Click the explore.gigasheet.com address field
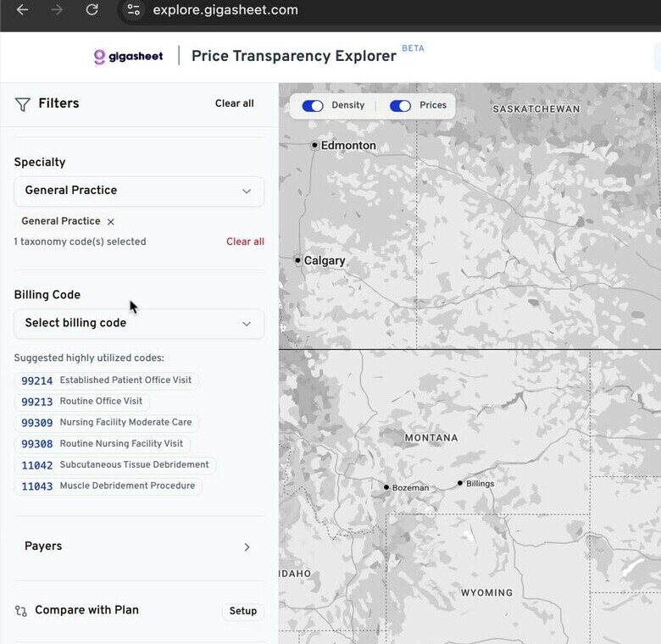The image size is (661, 644). [225, 9]
